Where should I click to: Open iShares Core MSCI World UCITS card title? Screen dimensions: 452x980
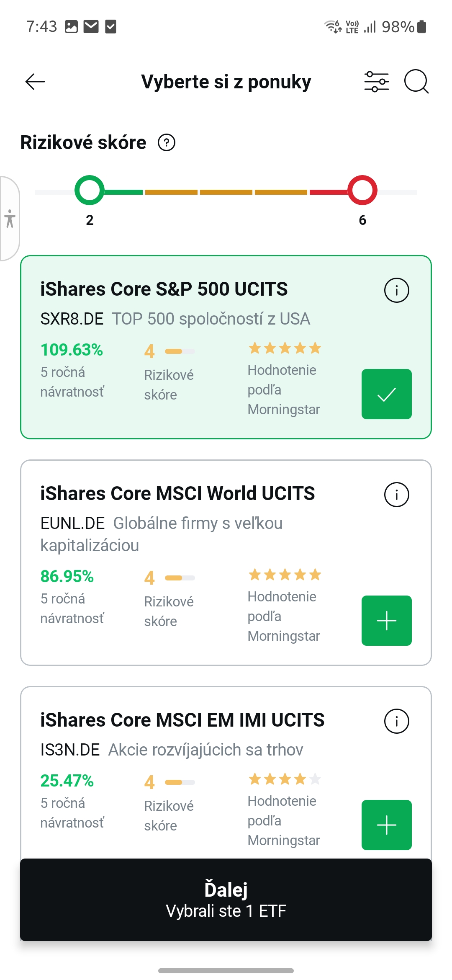[177, 493]
